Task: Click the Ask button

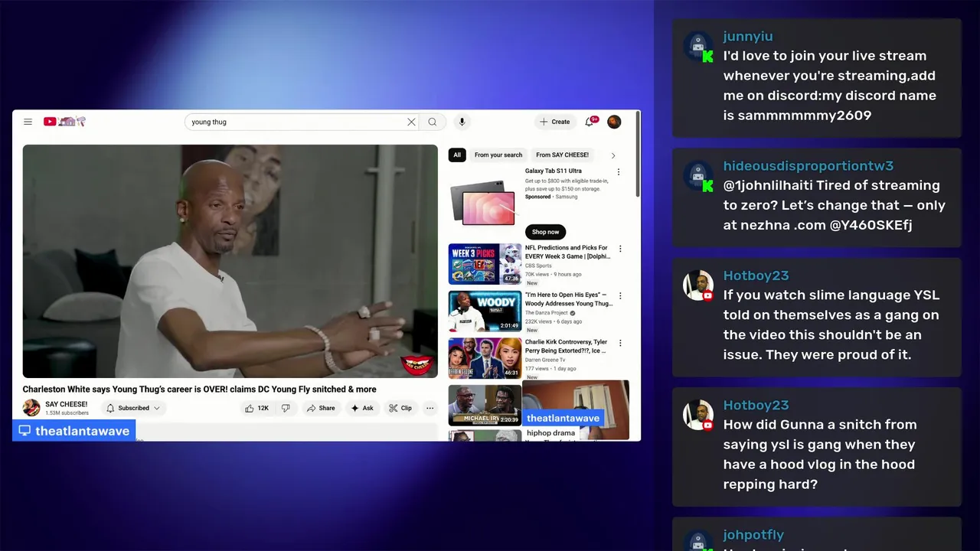Action: tap(362, 408)
